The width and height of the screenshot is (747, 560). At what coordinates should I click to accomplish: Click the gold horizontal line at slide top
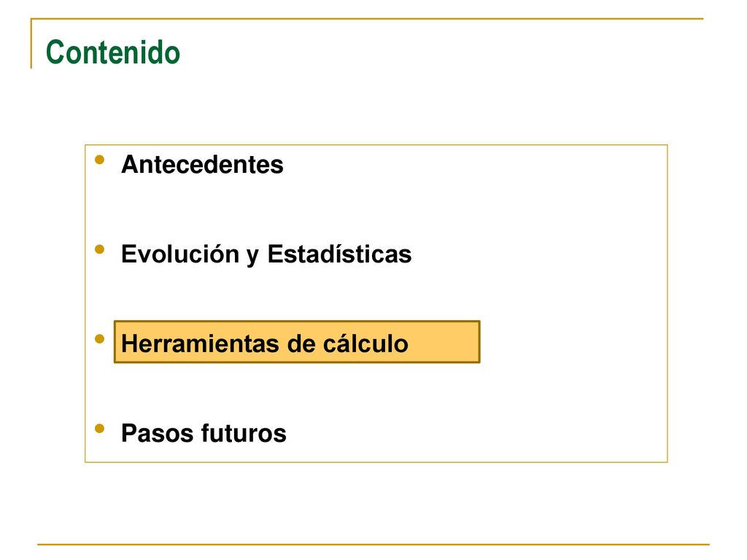368,18
